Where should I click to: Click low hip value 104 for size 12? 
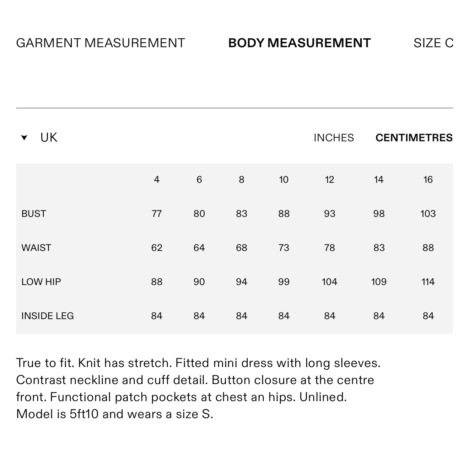coord(329,282)
